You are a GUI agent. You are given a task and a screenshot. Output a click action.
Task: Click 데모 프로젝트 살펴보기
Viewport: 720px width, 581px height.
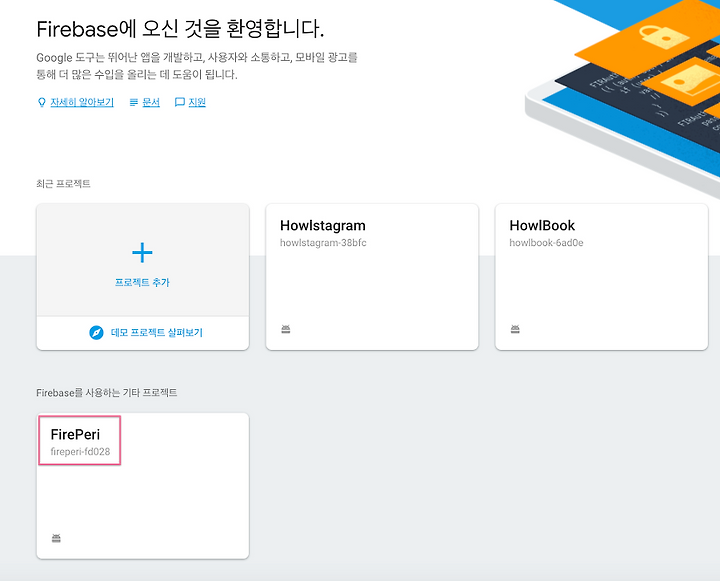157,333
